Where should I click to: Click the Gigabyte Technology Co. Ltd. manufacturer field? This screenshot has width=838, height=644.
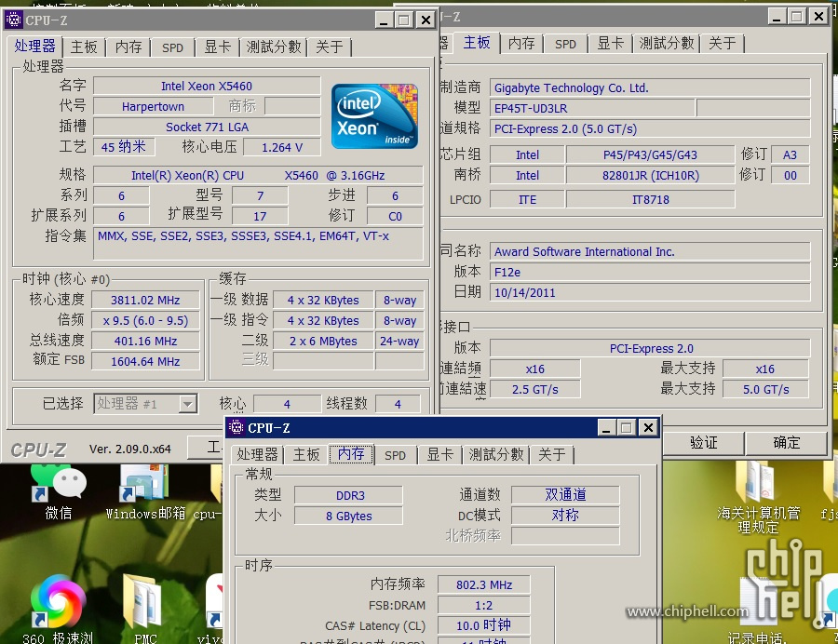650,87
